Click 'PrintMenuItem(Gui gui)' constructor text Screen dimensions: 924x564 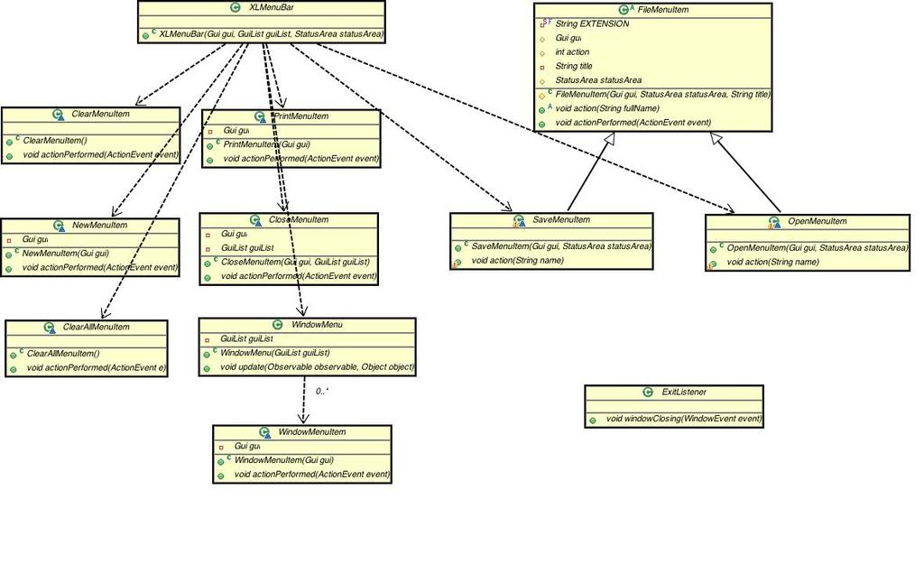click(266, 144)
